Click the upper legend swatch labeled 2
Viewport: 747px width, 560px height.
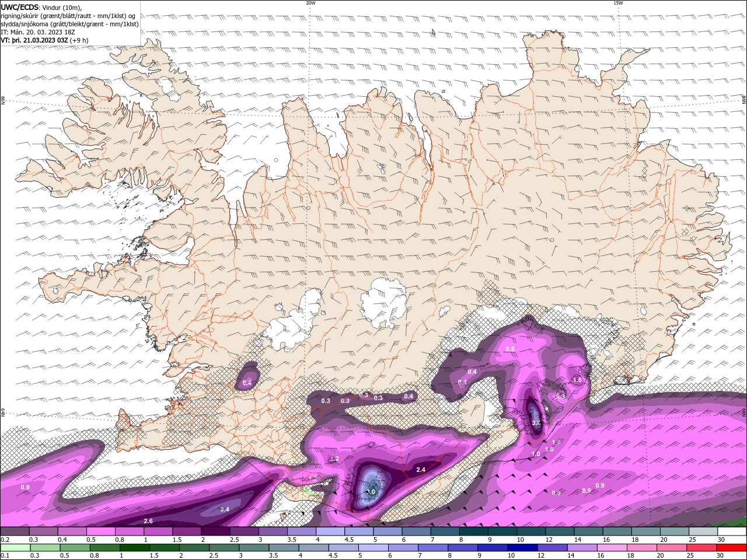point(215,531)
